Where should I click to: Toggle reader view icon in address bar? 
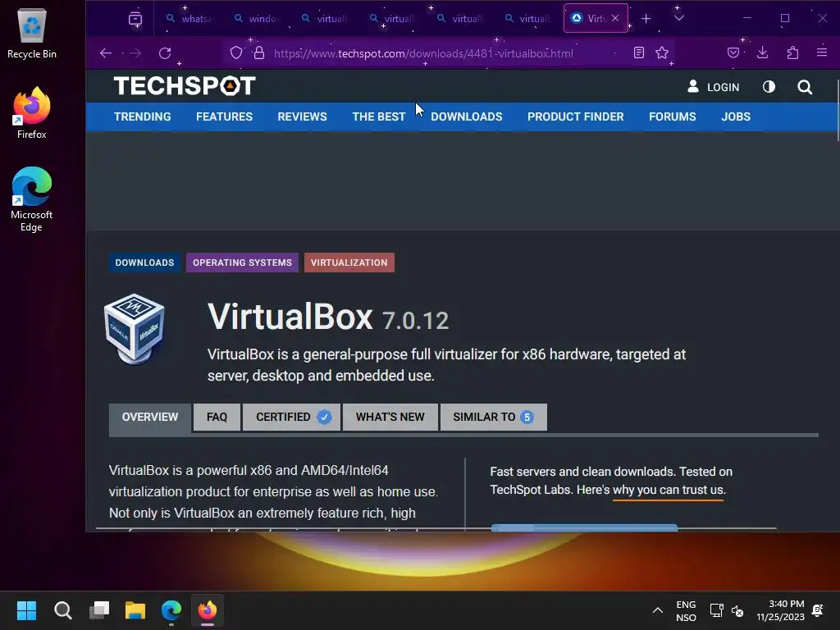tap(638, 52)
